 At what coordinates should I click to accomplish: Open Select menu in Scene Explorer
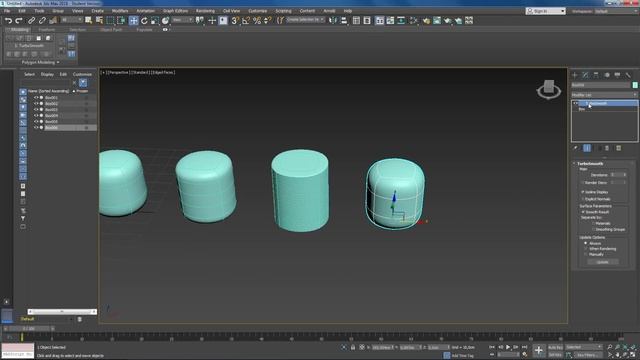pyautogui.click(x=29, y=74)
